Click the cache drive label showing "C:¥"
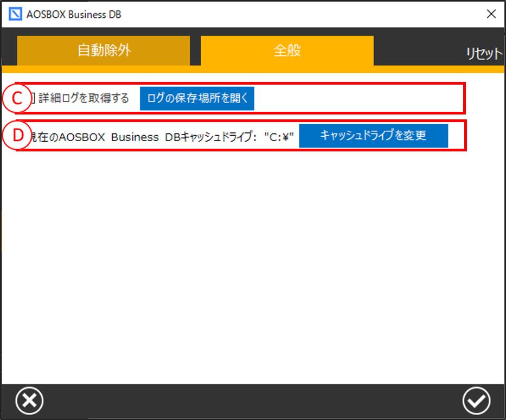Viewport: 506px width, 420px height. pos(162,137)
